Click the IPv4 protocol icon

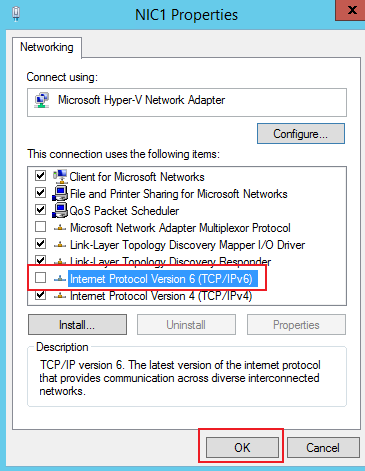tap(60, 296)
